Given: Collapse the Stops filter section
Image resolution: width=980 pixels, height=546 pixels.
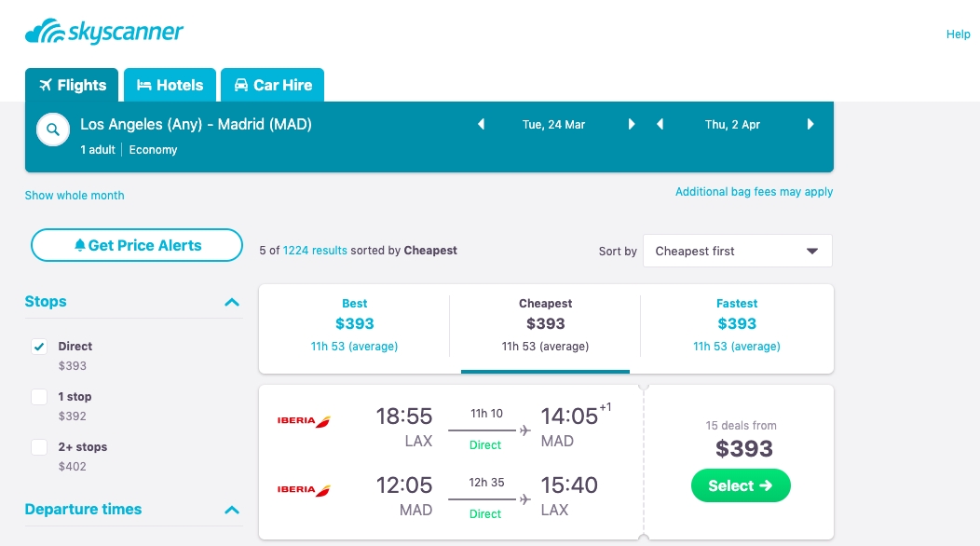Looking at the screenshot, I should click(x=232, y=302).
